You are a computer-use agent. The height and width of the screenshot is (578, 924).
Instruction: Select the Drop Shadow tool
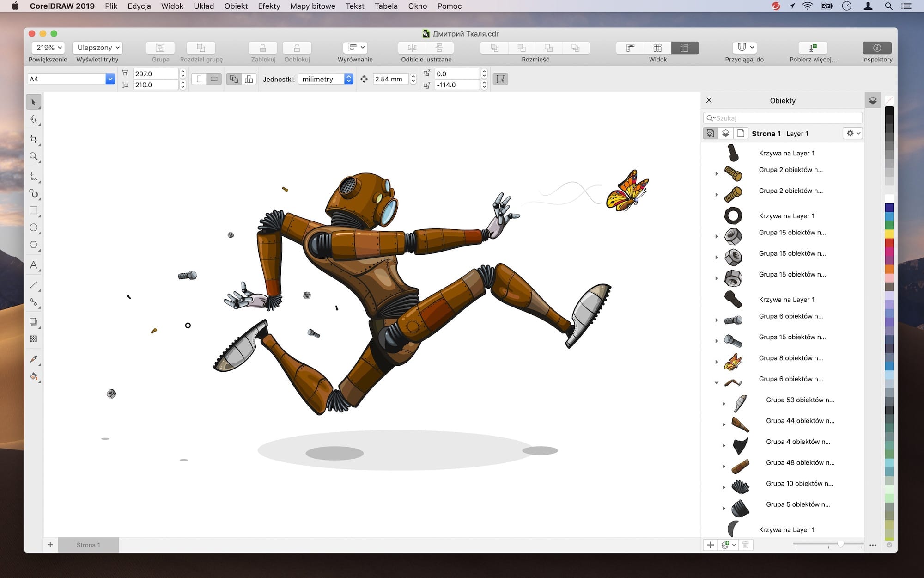pos(33,321)
